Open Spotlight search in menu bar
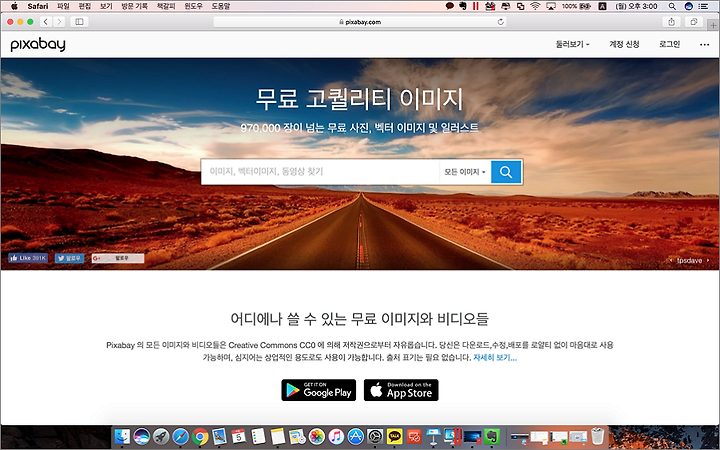The image size is (720, 450). coord(672,6)
